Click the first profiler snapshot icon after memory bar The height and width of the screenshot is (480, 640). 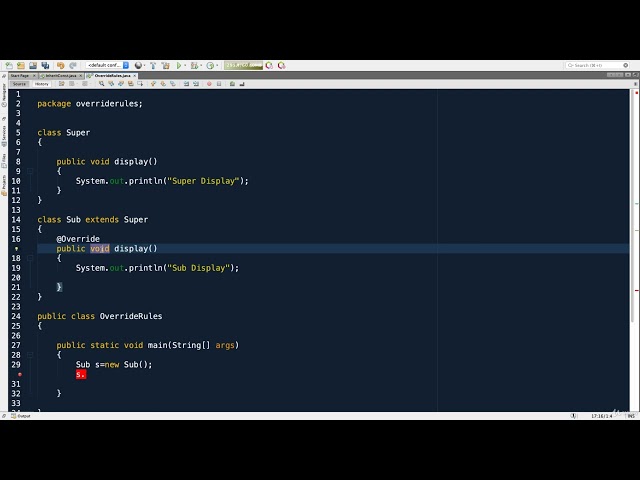point(269,65)
